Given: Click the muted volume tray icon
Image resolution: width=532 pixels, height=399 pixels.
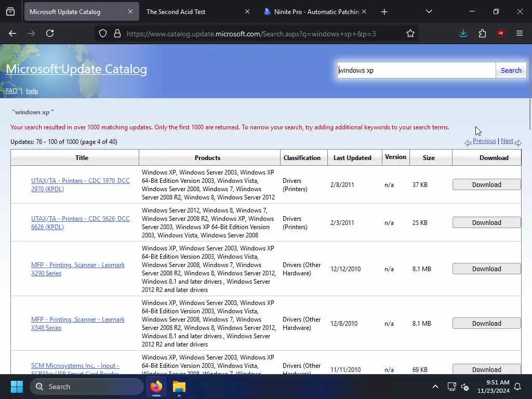Looking at the screenshot, I should (x=465, y=387).
